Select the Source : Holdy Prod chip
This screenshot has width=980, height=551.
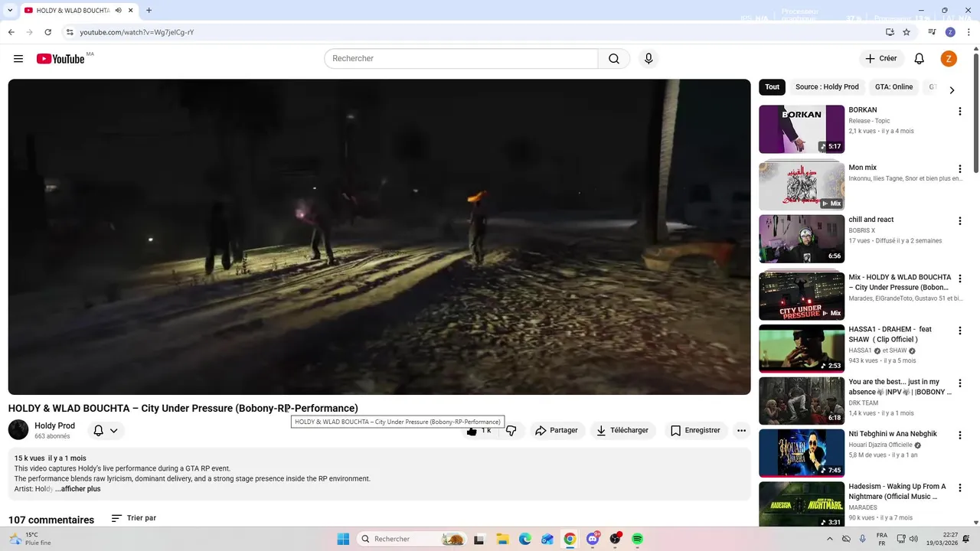point(827,87)
